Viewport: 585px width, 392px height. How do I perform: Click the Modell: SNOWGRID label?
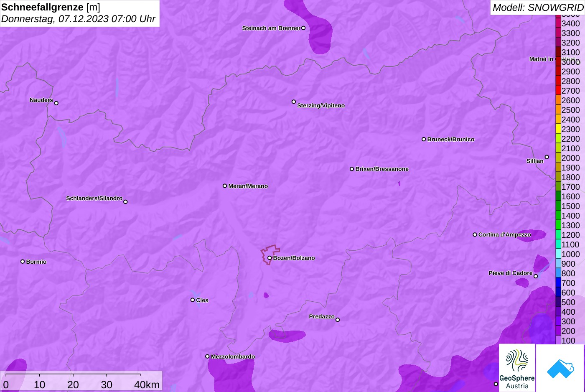pos(538,8)
